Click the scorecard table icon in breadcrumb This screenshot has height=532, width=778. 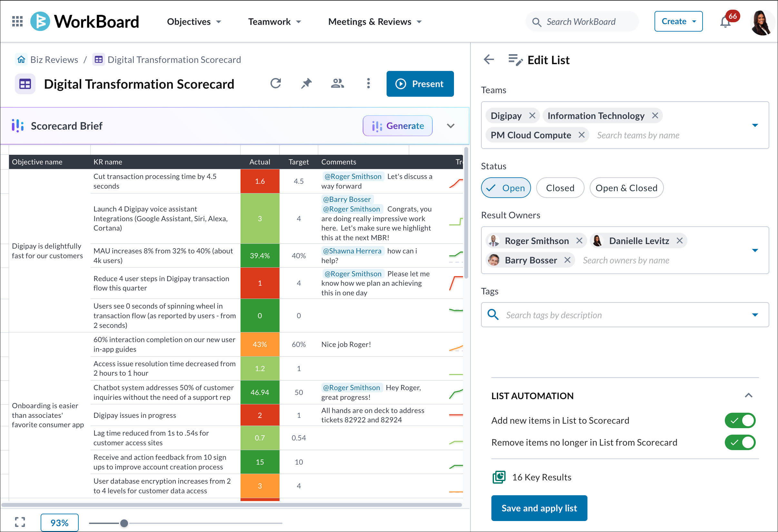[98, 60]
